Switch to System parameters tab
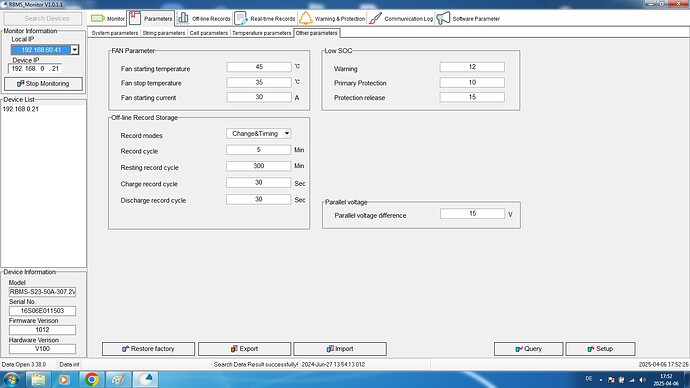The width and height of the screenshot is (690, 388). pos(114,33)
